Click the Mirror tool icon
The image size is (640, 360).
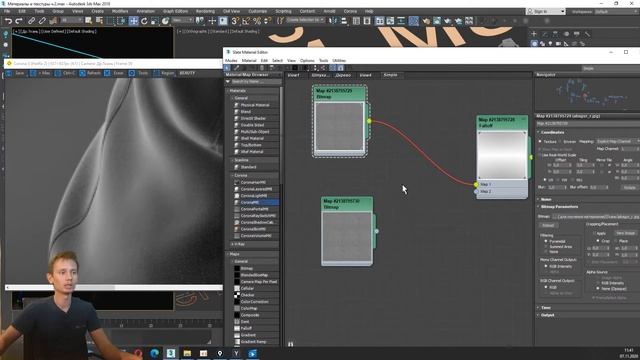(x=333, y=21)
